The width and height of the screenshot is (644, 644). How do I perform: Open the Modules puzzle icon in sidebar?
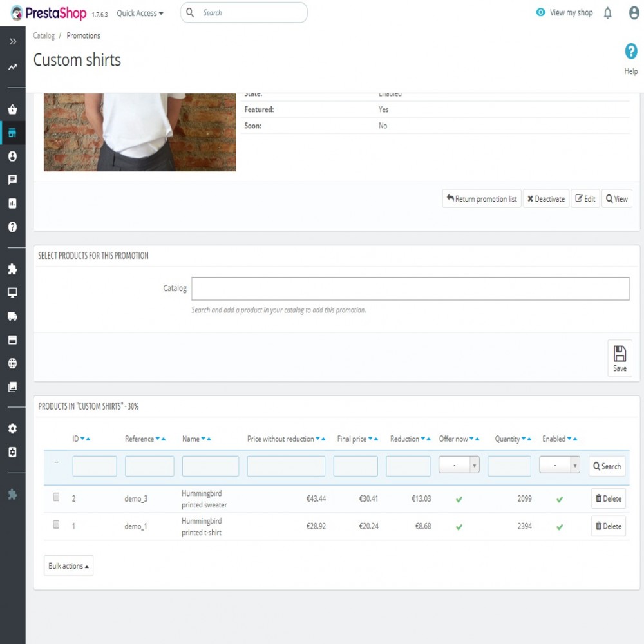pyautogui.click(x=12, y=269)
